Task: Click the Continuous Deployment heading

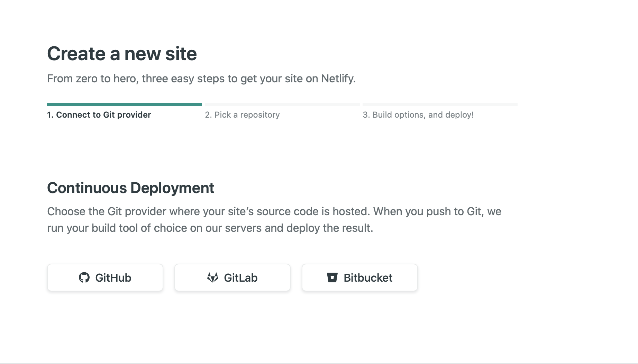Action: [130, 188]
